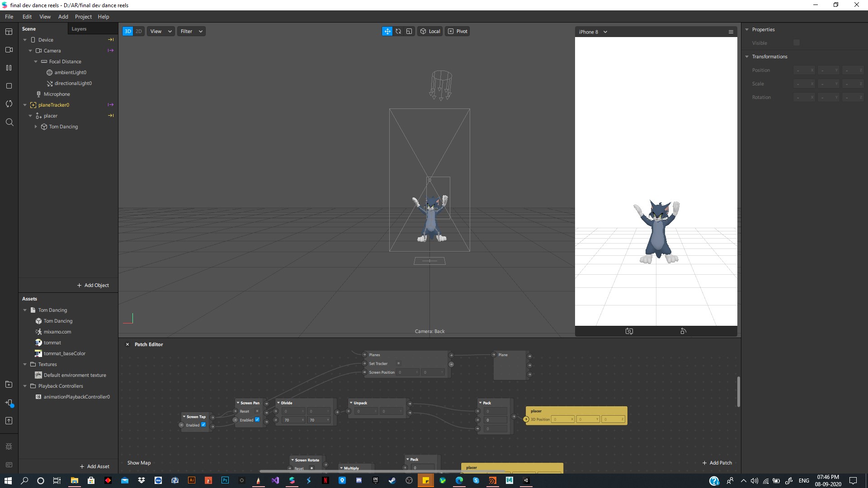Screen dimensions: 868x488
Task: Click the search magnifier icon in sidebar
Action: (x=9, y=122)
